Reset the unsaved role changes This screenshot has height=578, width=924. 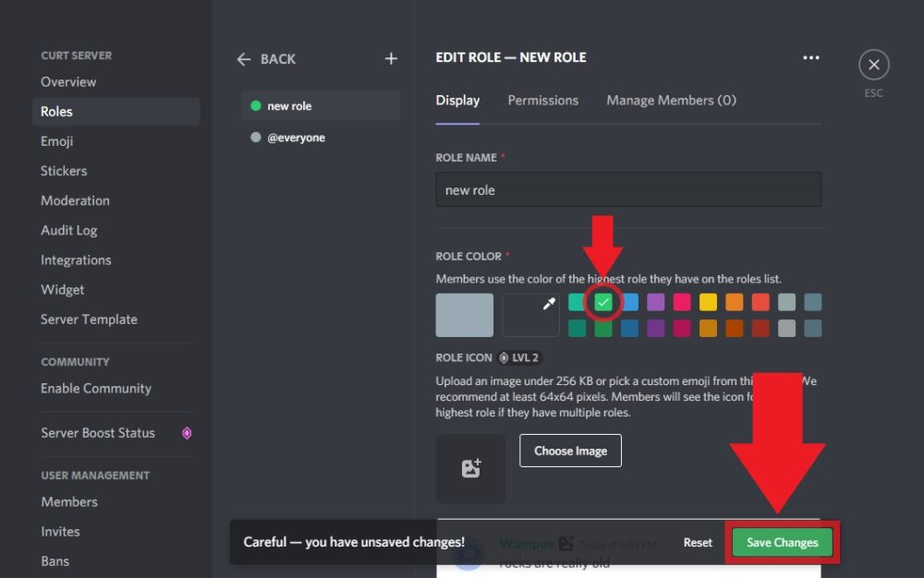click(698, 543)
